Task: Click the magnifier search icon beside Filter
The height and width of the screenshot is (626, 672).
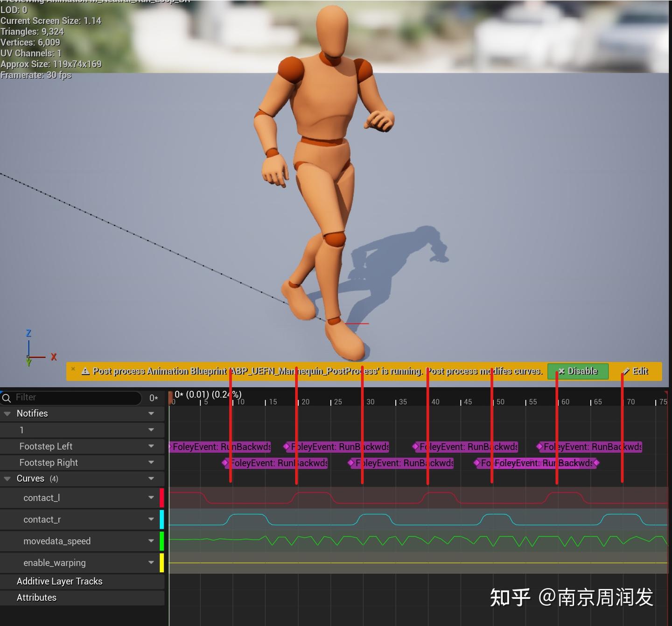Action: point(7,398)
